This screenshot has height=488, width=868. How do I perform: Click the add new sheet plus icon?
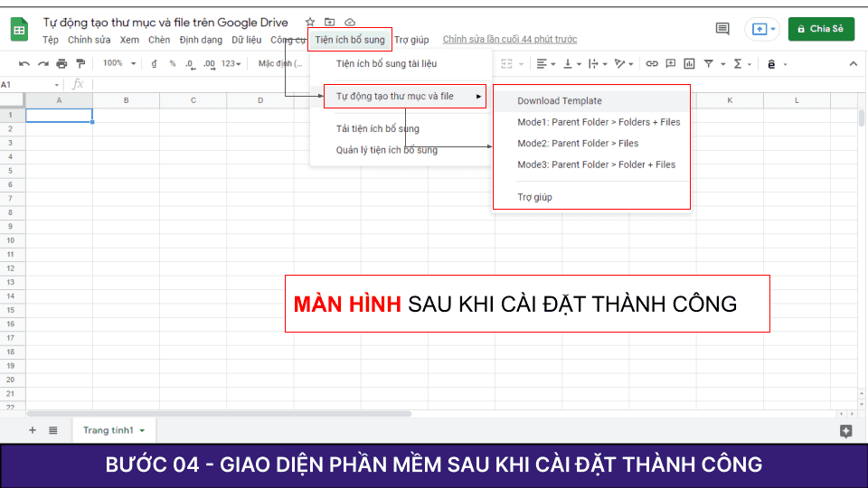click(x=33, y=430)
